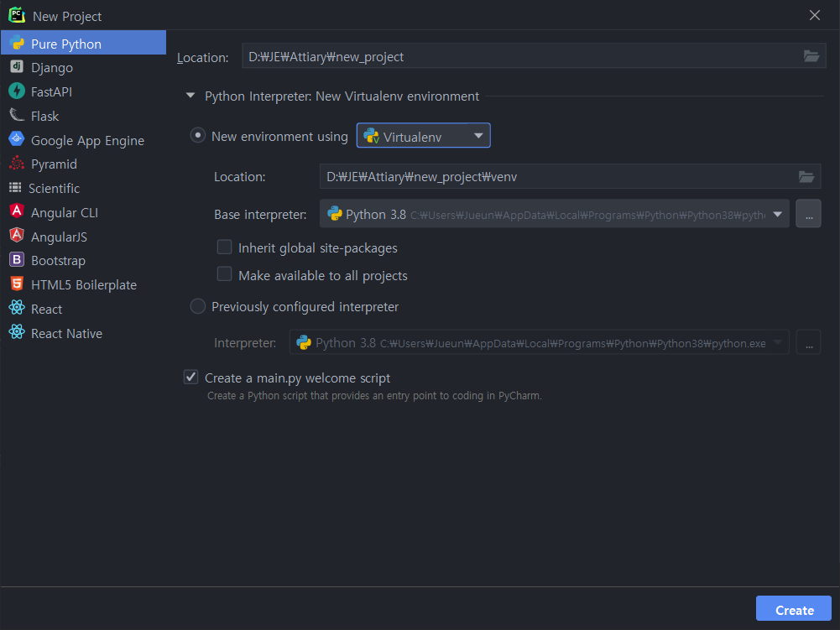
Task: Select React in project list
Action: (x=84, y=308)
